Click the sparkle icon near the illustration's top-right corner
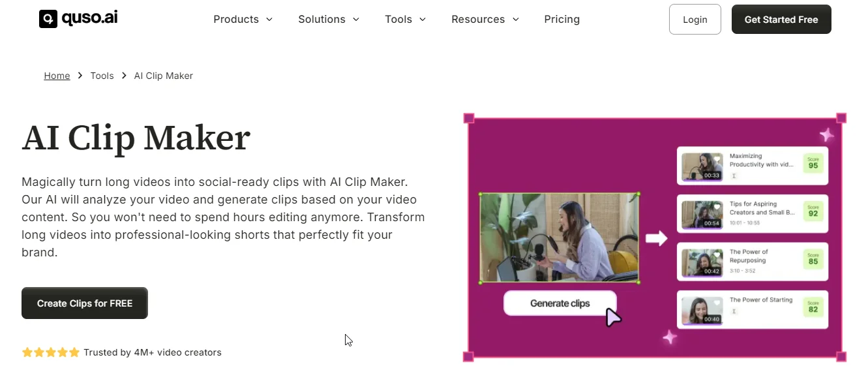Image resolution: width=868 pixels, height=381 pixels. click(x=826, y=135)
